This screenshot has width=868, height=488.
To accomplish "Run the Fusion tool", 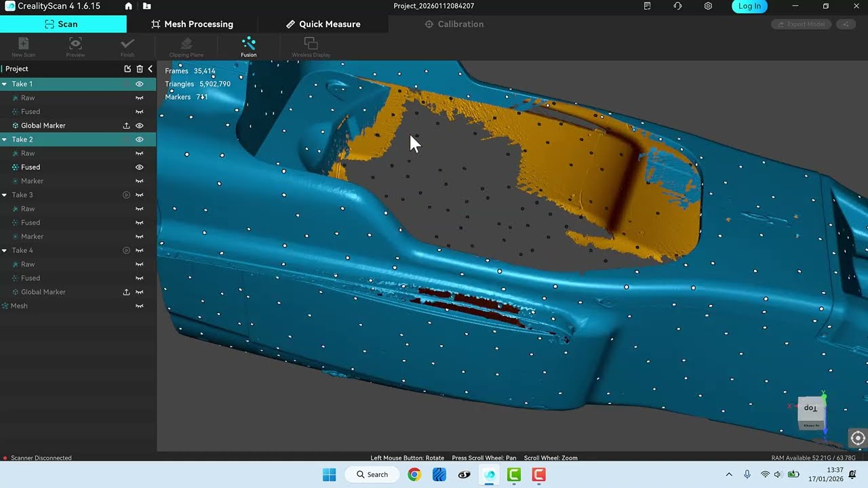I will (249, 47).
